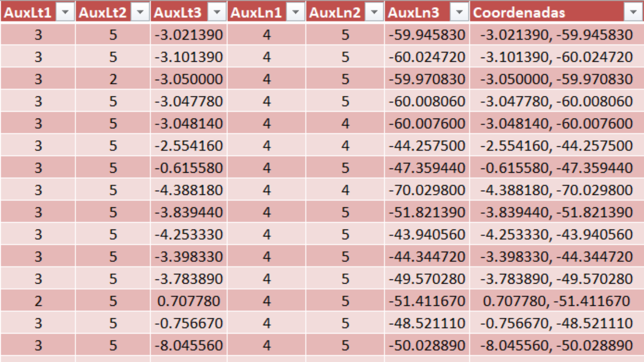Open the Coordenadas column filter dropdown
This screenshot has height=362, width=644.
tap(633, 13)
